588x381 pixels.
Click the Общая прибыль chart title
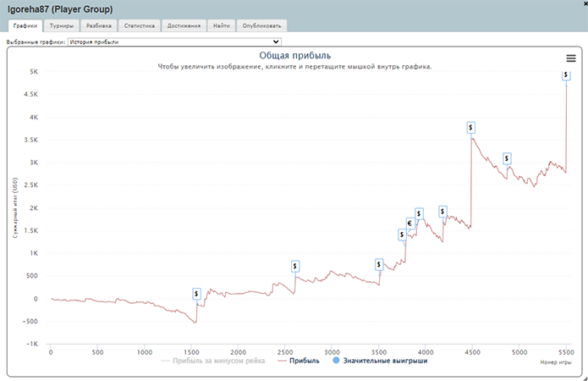point(295,56)
